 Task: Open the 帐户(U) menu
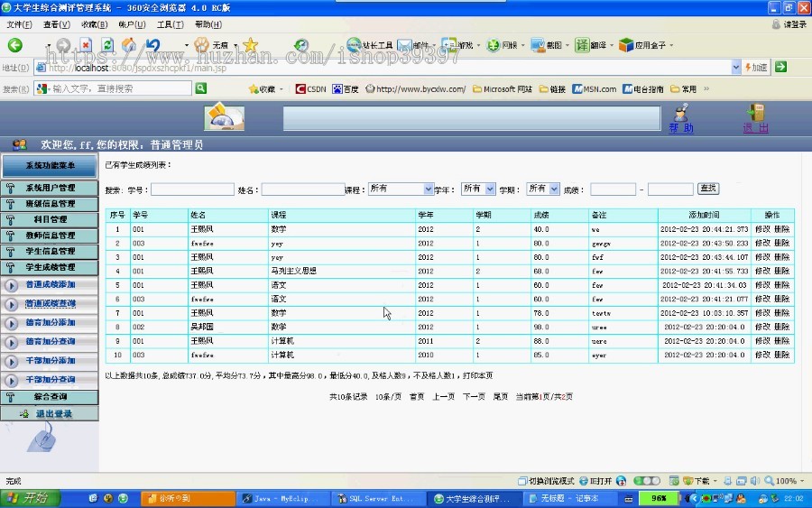coord(132,24)
